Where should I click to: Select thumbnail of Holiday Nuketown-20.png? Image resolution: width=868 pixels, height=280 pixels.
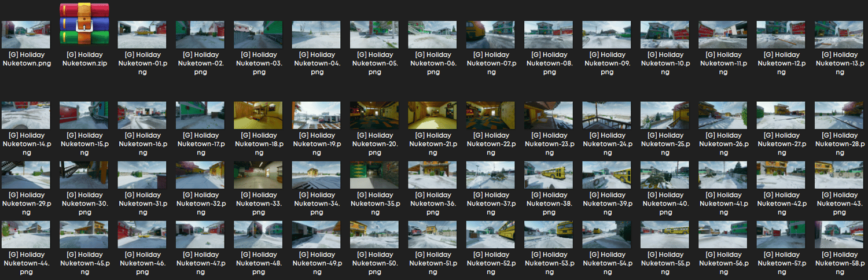click(x=374, y=115)
